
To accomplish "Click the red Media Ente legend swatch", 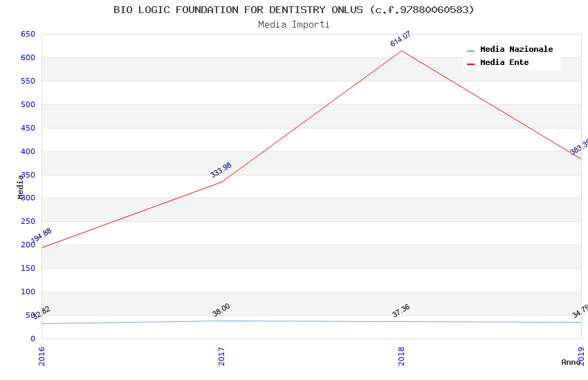I will click(470, 64).
